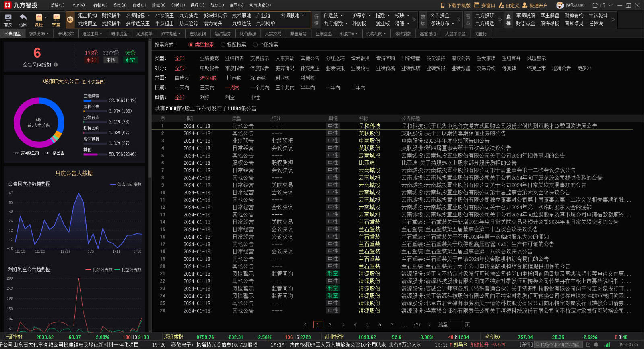The width and height of the screenshot is (644, 349).
Task: Expand the 行情 group double-chevron icon
Action: pos(414,19)
